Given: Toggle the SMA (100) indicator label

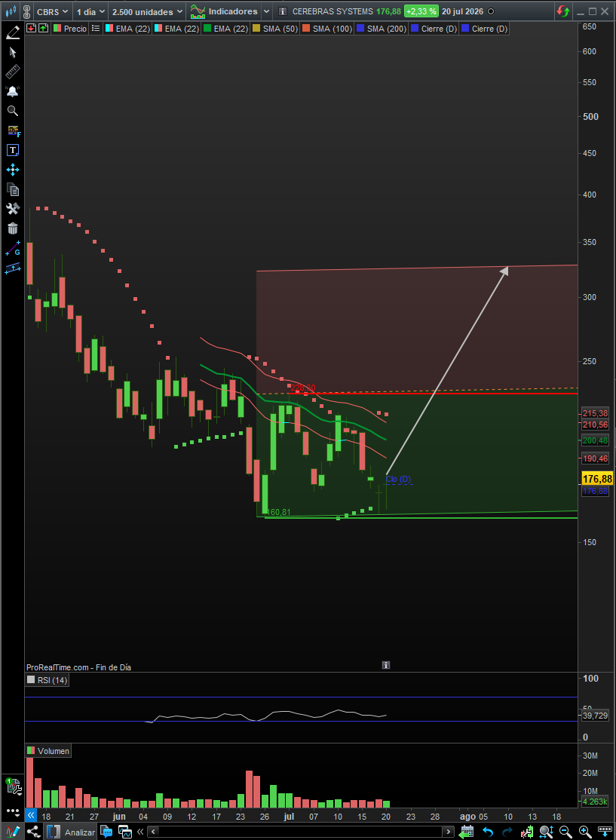Looking at the screenshot, I should click(326, 29).
